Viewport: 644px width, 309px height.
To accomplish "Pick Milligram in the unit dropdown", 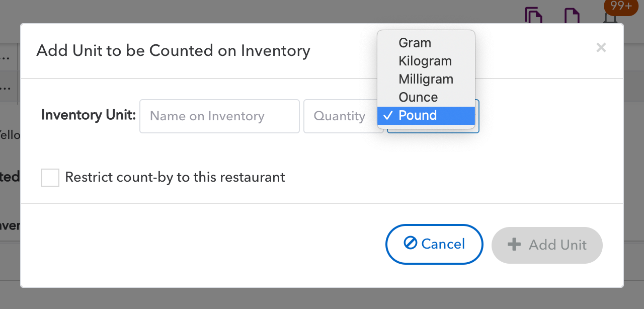I will pos(426,79).
